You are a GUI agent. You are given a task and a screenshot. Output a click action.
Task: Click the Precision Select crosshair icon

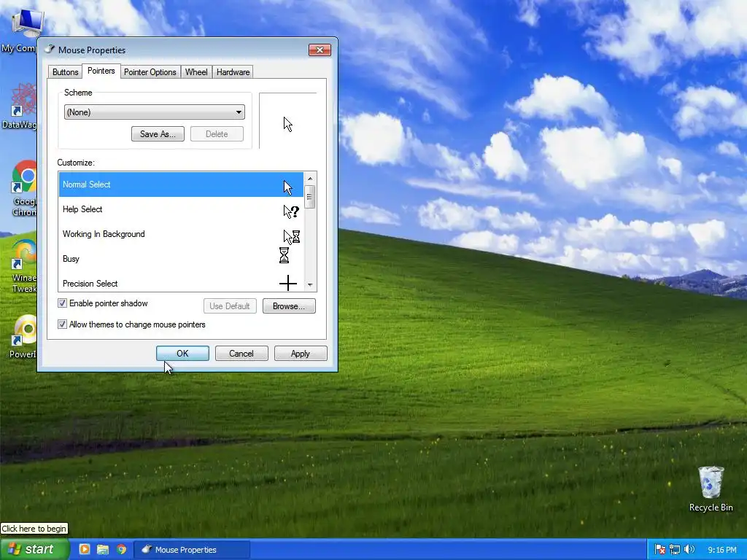pyautogui.click(x=287, y=284)
